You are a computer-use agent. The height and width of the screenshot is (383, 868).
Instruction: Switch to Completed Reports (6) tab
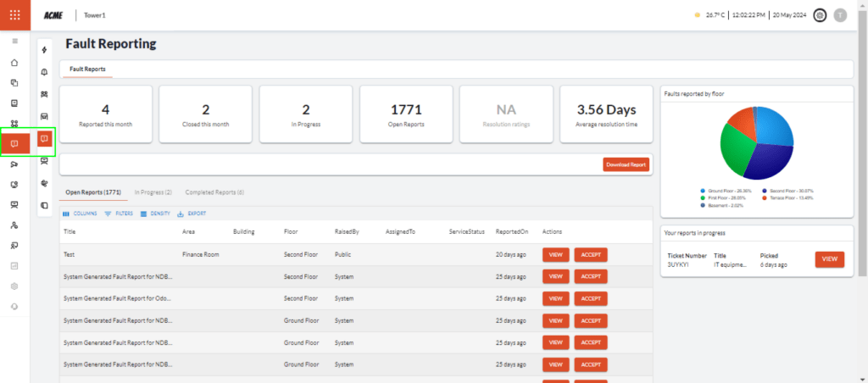pyautogui.click(x=214, y=192)
